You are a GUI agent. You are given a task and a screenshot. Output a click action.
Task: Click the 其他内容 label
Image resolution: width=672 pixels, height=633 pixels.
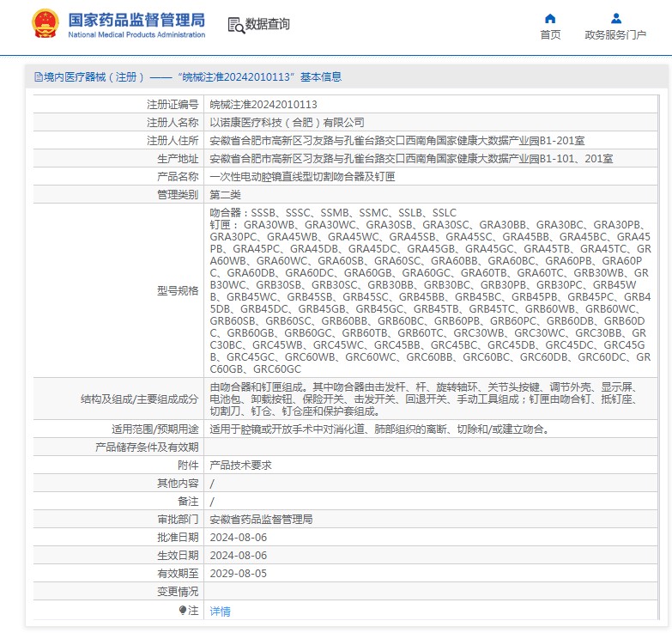(x=178, y=484)
